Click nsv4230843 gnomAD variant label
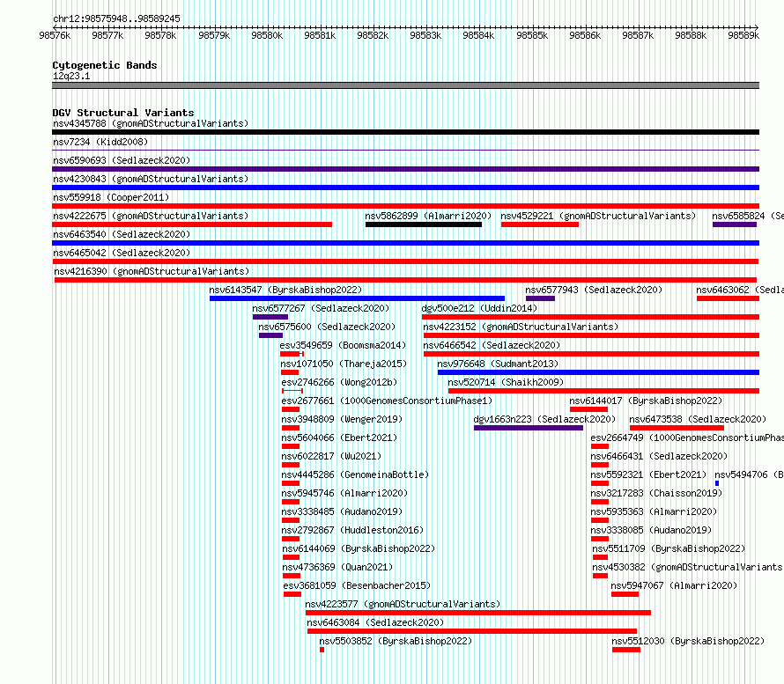784x684 pixels. (x=151, y=179)
